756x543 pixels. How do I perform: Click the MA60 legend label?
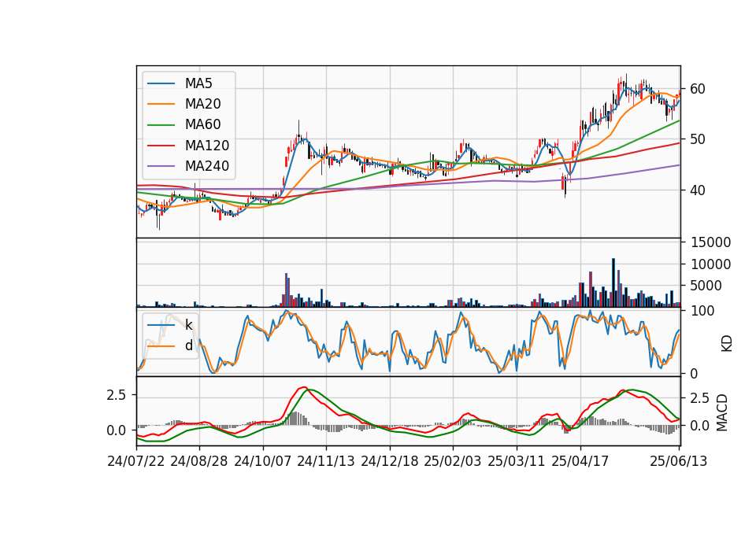(x=203, y=124)
